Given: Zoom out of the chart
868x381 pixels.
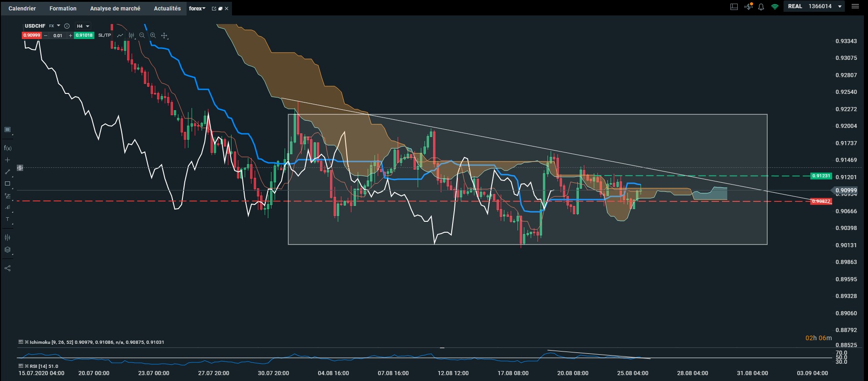Looking at the screenshot, I should (142, 35).
